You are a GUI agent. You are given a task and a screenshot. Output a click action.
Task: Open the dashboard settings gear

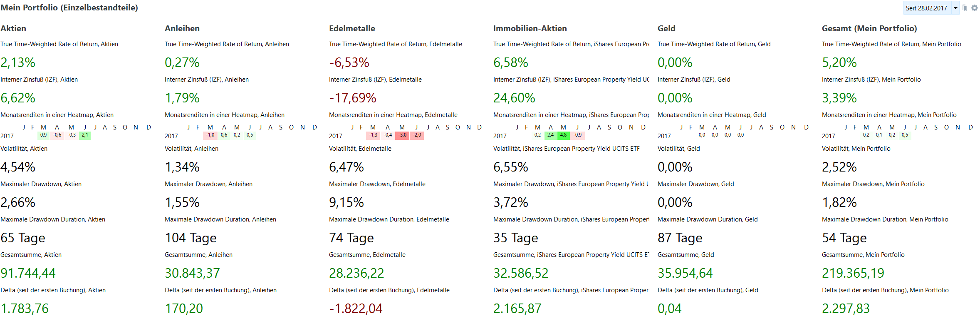tap(975, 8)
